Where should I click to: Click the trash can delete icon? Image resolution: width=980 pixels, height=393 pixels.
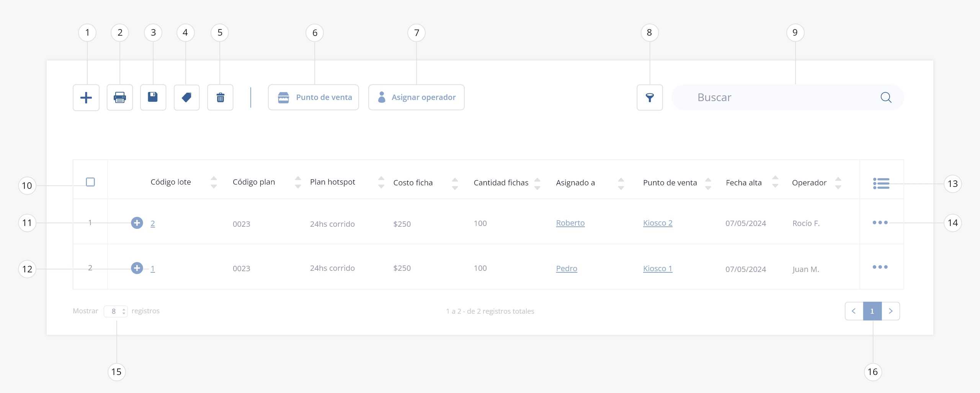coord(220,98)
